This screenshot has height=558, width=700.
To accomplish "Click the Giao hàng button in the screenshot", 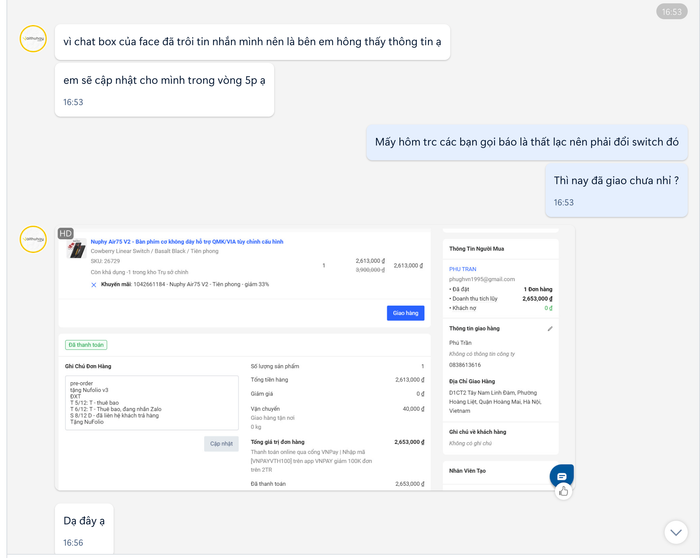I will click(405, 313).
